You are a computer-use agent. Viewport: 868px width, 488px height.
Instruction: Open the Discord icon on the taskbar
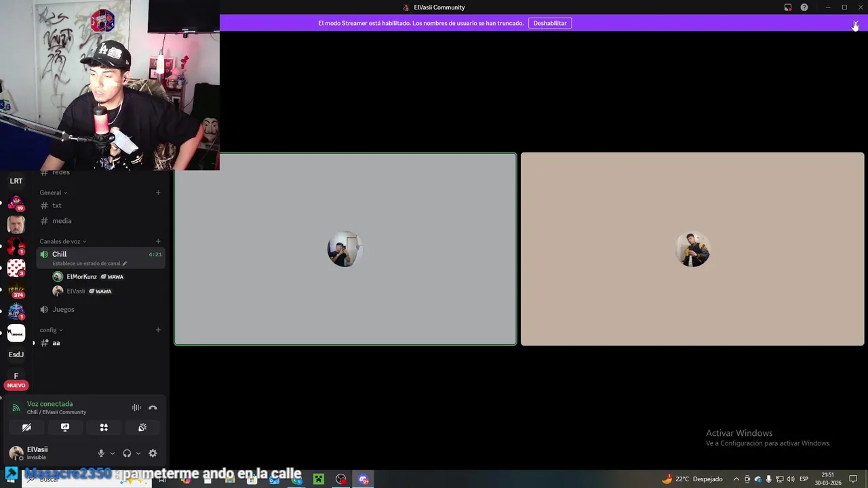pyautogui.click(x=363, y=479)
